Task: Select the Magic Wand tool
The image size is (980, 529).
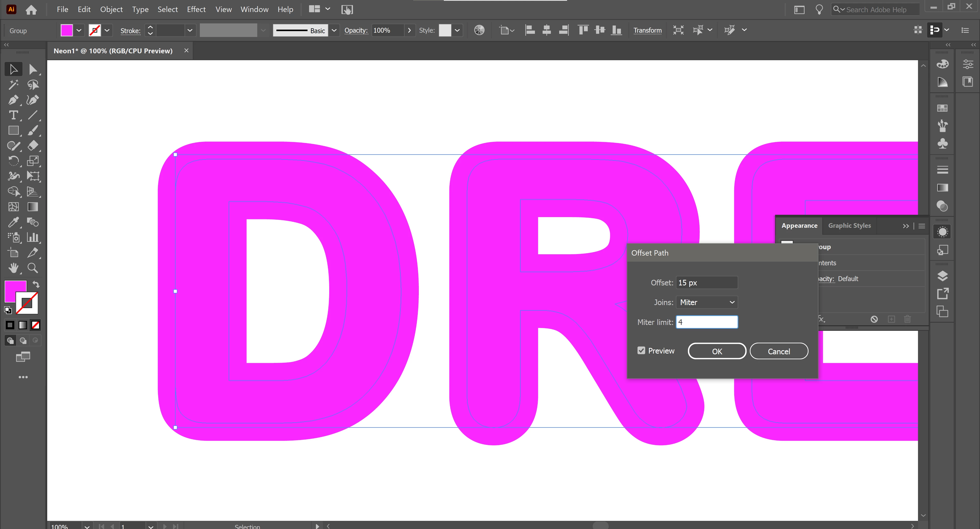Action: click(13, 84)
